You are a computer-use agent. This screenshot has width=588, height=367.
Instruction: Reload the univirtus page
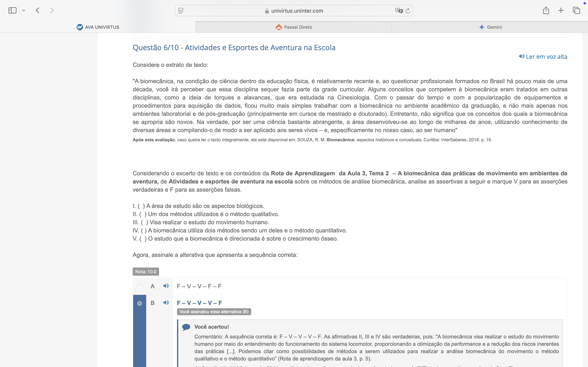[408, 11]
